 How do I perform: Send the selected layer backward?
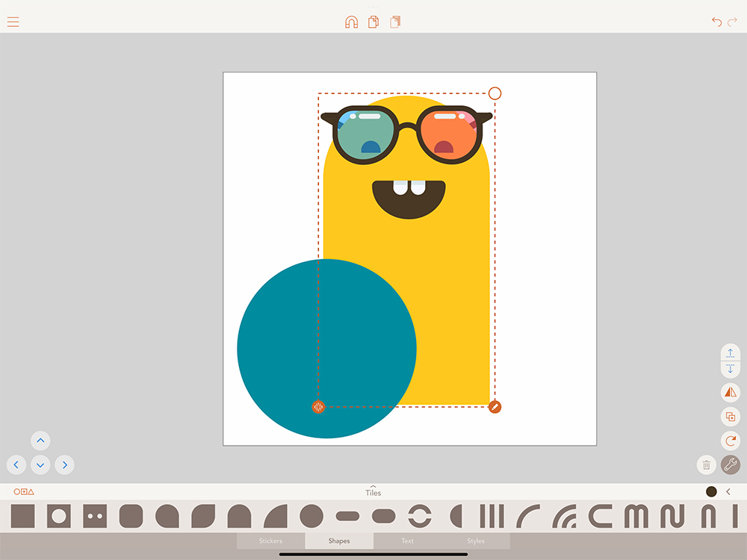point(731,370)
